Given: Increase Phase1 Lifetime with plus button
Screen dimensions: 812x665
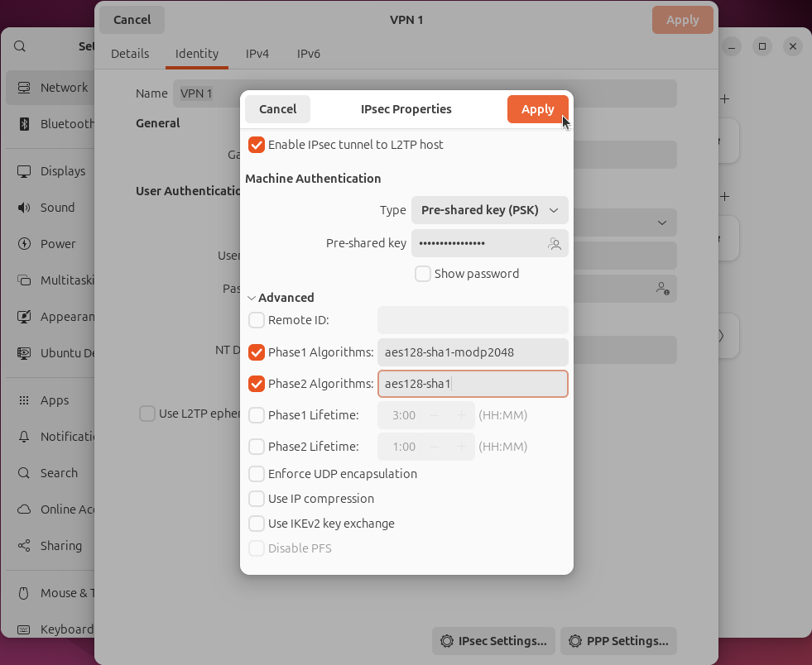Looking at the screenshot, I should (x=461, y=415).
